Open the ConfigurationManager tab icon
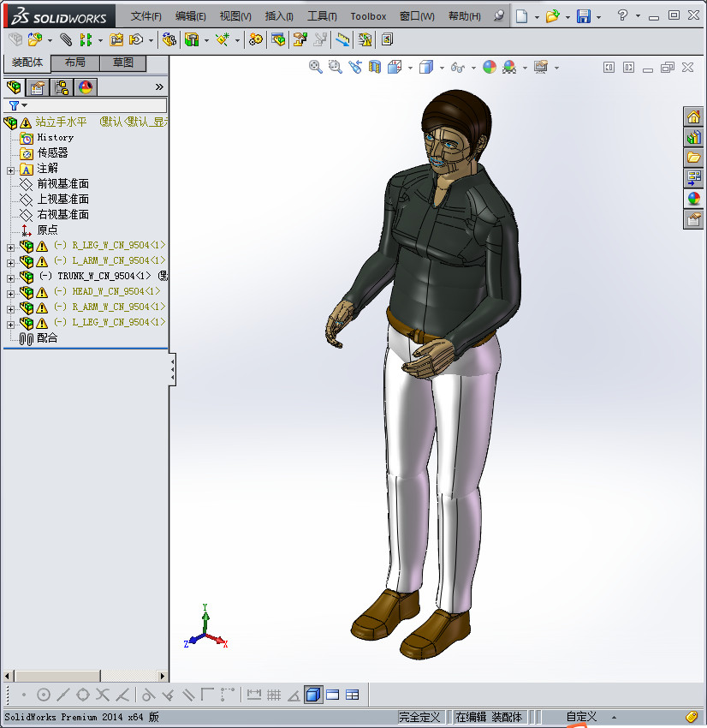707x728 pixels. coord(62,87)
